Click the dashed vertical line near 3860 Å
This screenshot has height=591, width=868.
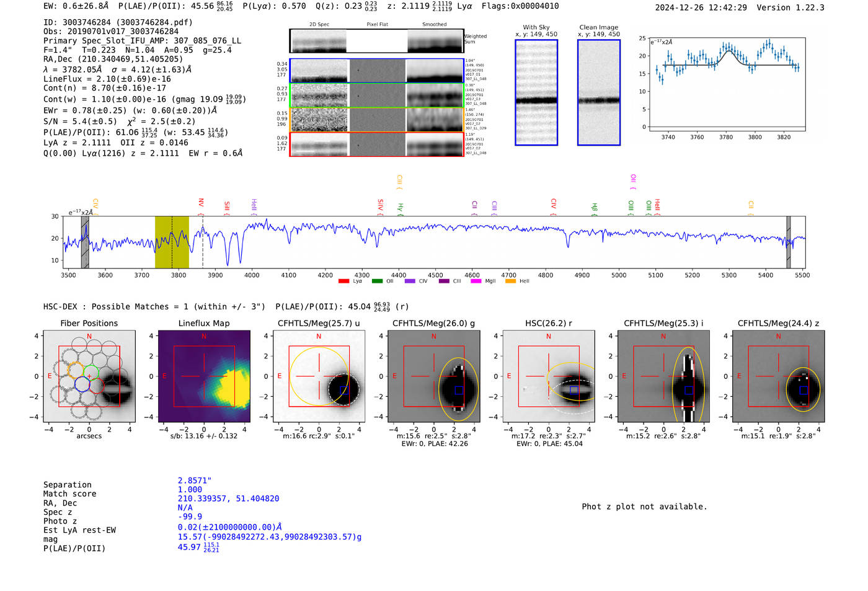tap(203, 242)
